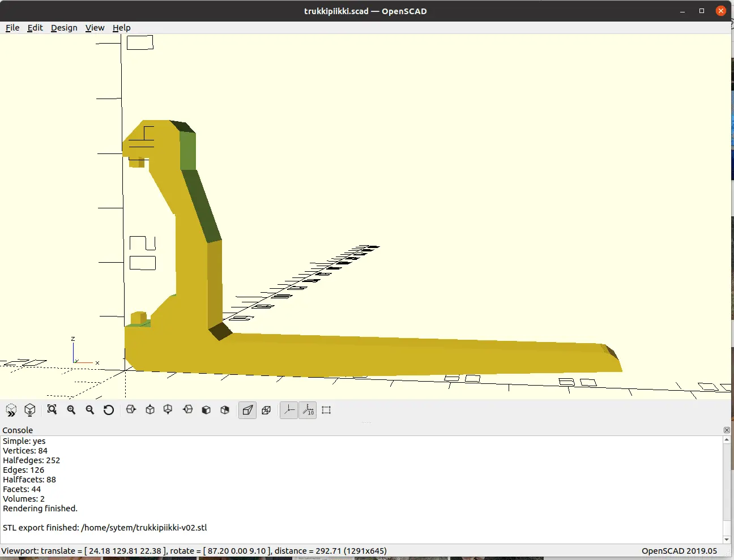Switch to Bottom view cube icon

pos(168,409)
